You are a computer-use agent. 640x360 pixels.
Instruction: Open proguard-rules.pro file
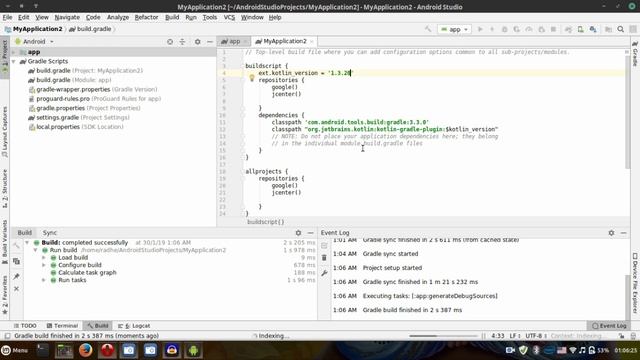(94, 99)
